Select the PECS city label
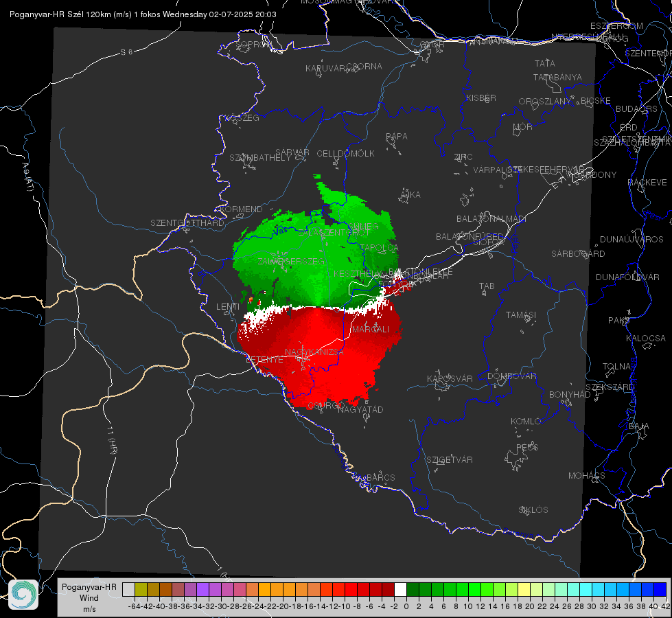The width and height of the screenshot is (672, 618). click(x=526, y=447)
